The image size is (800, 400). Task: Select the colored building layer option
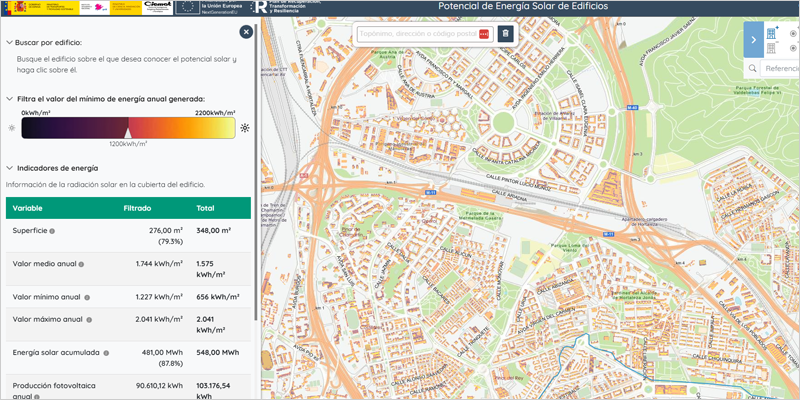(x=772, y=32)
